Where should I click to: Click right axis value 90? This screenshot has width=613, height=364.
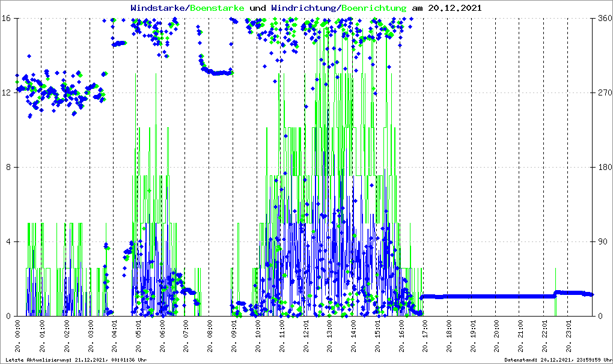tap(603, 241)
